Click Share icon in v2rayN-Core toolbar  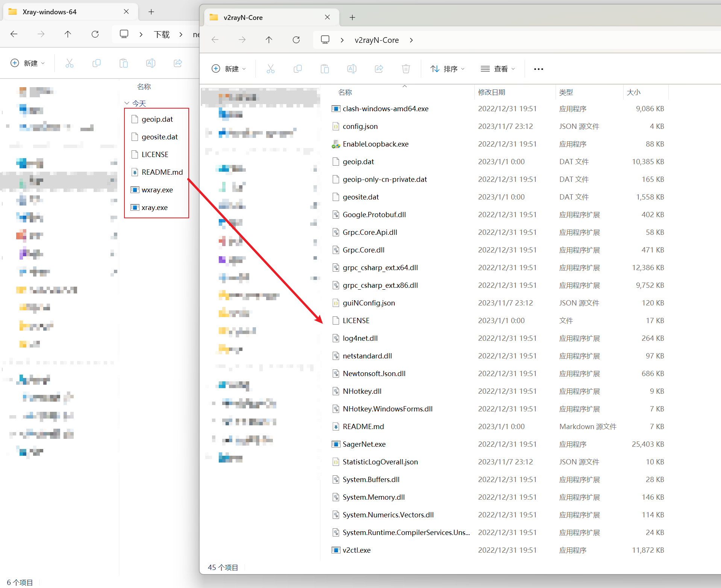[x=379, y=69]
